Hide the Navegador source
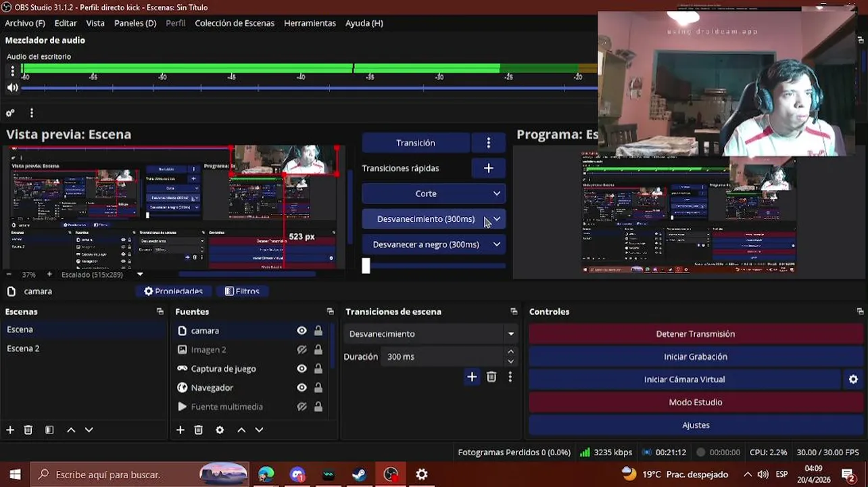 point(302,388)
